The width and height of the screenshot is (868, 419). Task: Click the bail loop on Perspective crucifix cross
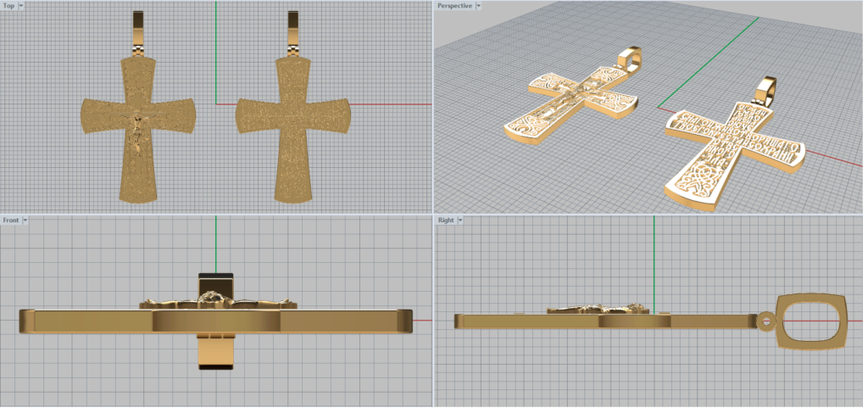point(631,59)
